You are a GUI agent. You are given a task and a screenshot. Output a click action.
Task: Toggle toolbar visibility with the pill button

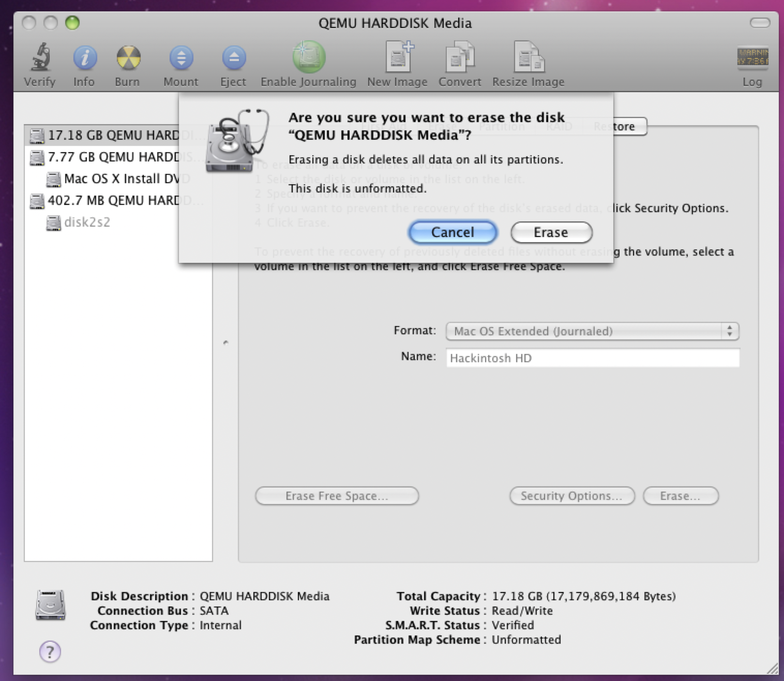(760, 23)
